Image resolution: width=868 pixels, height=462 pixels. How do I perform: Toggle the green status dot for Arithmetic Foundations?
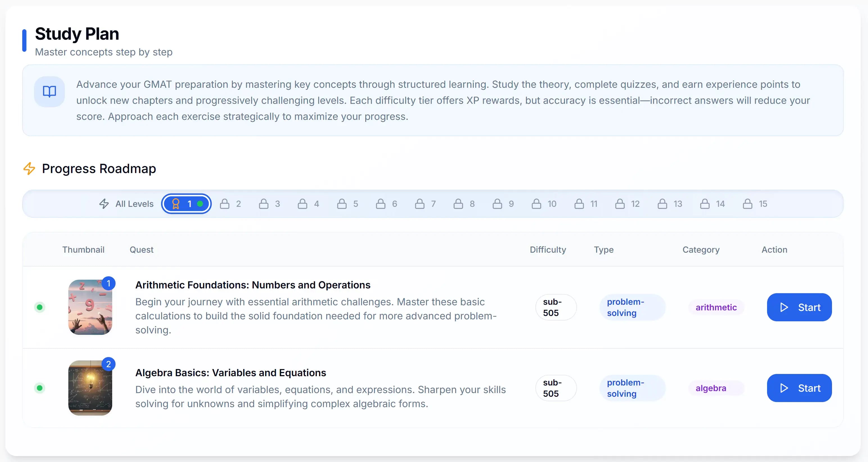pos(40,307)
